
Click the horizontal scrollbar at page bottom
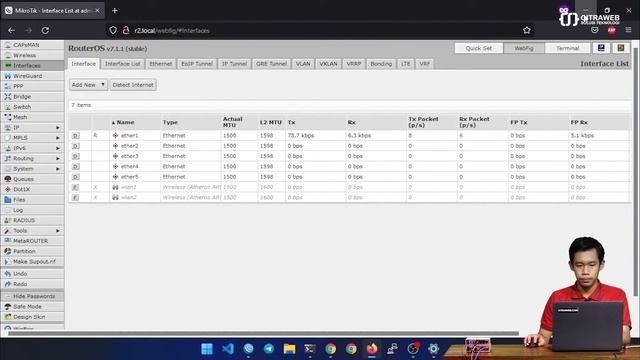coord(263,333)
